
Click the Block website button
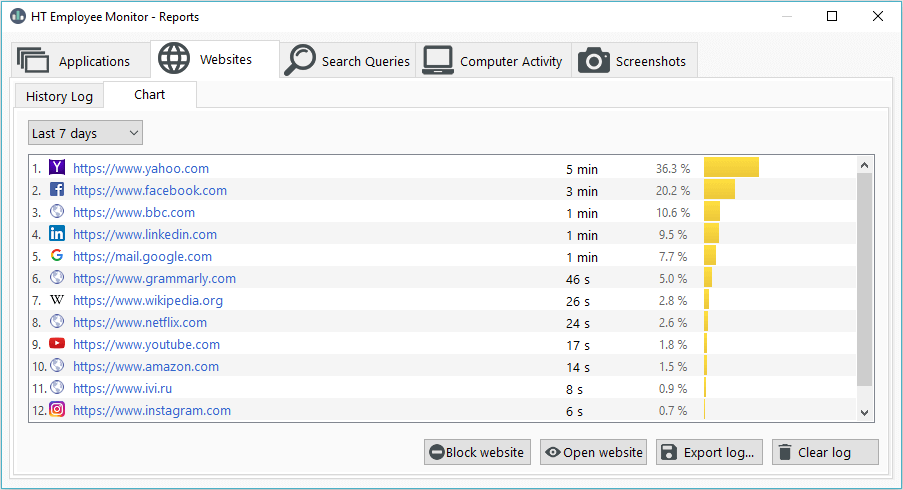click(477, 452)
